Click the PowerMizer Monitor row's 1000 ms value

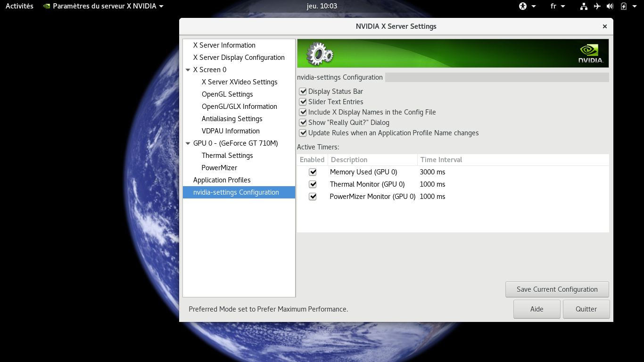(432, 197)
